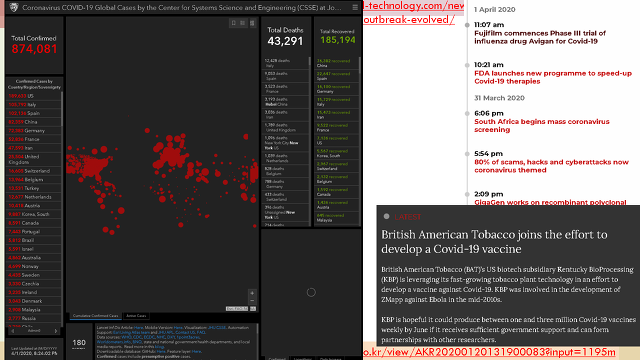Open FDA speed-up Covid-19 therapies article
Image resolution: width=640 pixels, height=360 pixels.
[x=553, y=77]
